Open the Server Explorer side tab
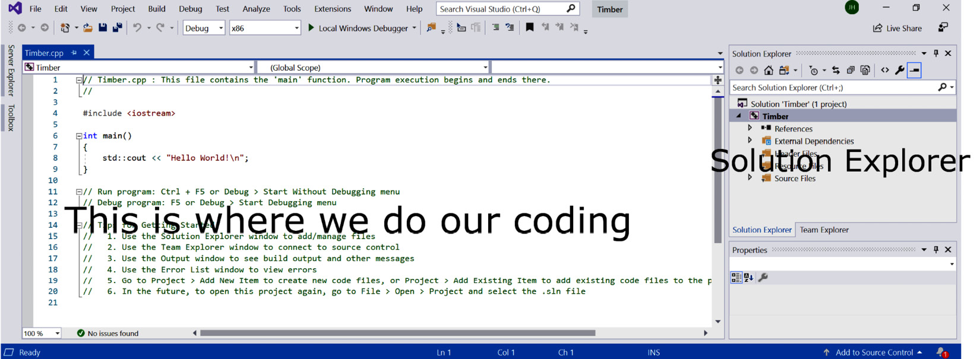This screenshot has height=359, width=980. tap(10, 70)
